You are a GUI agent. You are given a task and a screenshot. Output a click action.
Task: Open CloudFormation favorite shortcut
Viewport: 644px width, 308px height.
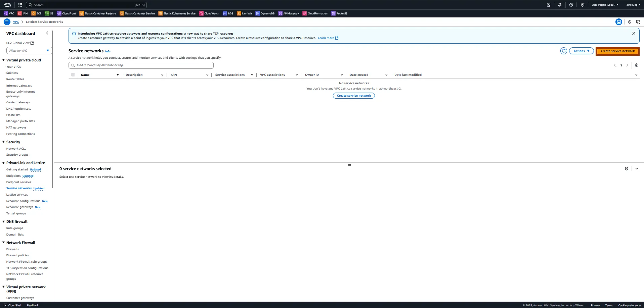pos(315,13)
